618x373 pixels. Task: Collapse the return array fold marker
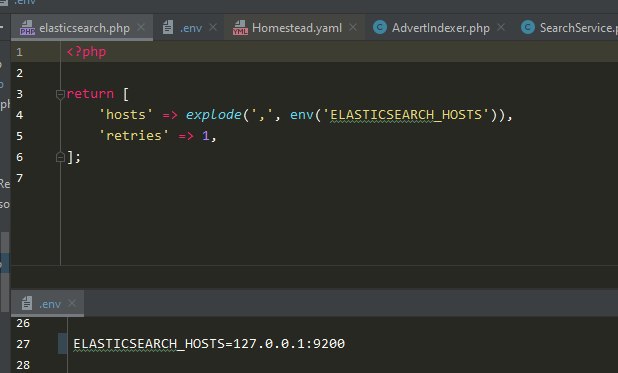pos(60,94)
